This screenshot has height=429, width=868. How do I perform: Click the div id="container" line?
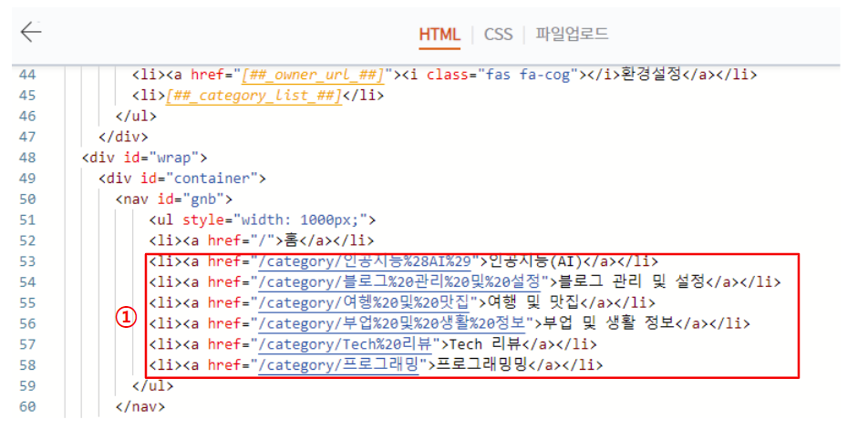tap(182, 179)
